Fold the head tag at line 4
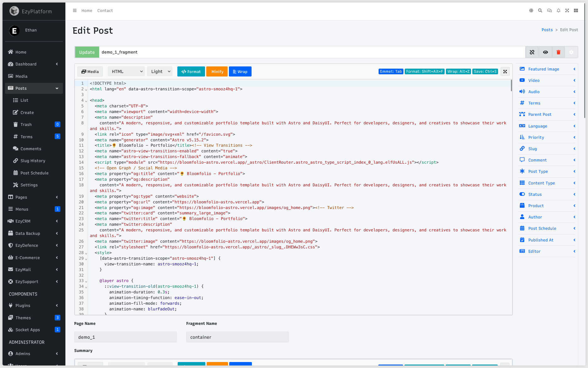The image size is (588, 368). coord(86,101)
